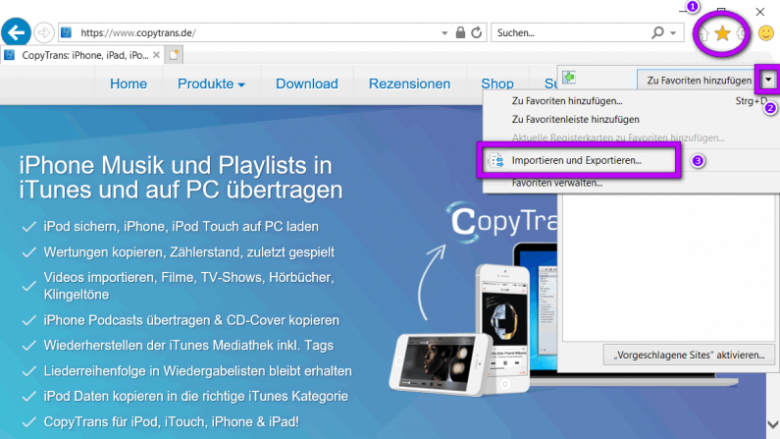The image size is (780, 439).
Task: Click the site favicon in address bar
Action: click(x=66, y=33)
